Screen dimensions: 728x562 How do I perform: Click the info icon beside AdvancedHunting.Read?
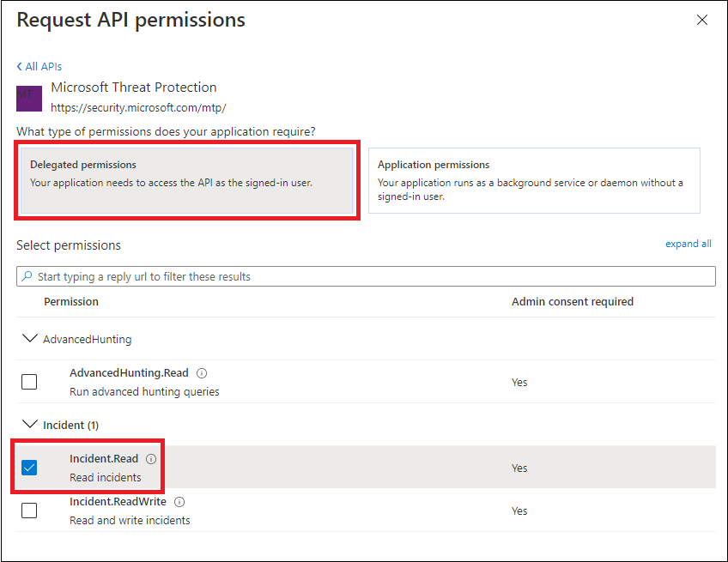coord(202,373)
